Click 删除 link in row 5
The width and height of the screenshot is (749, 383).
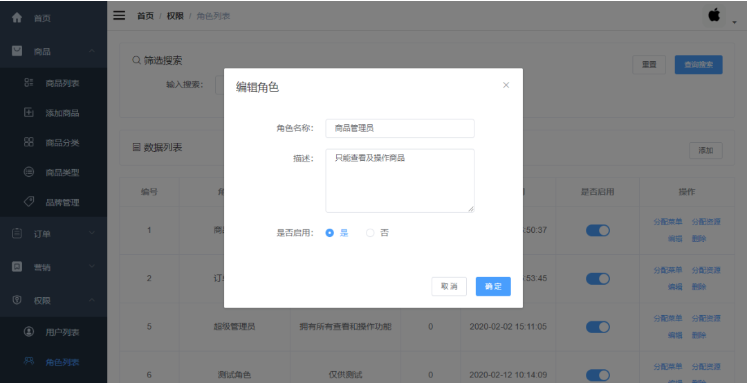pyautogui.click(x=699, y=335)
